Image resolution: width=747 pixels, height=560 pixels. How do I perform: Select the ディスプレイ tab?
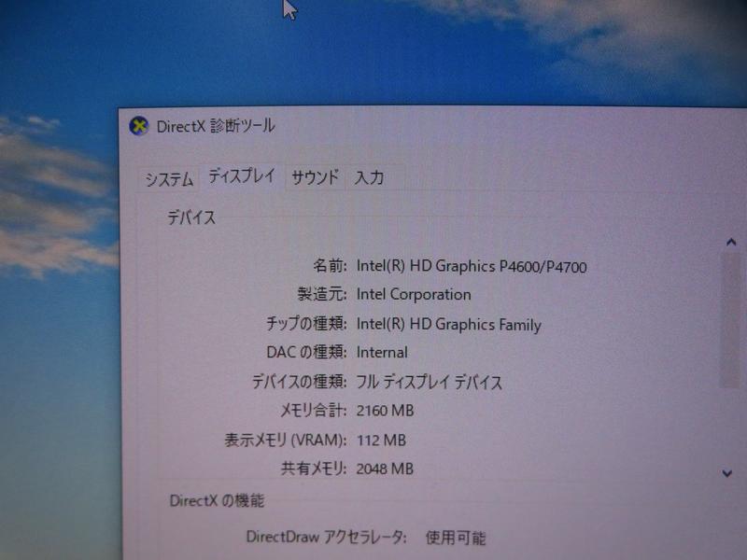click(x=242, y=175)
